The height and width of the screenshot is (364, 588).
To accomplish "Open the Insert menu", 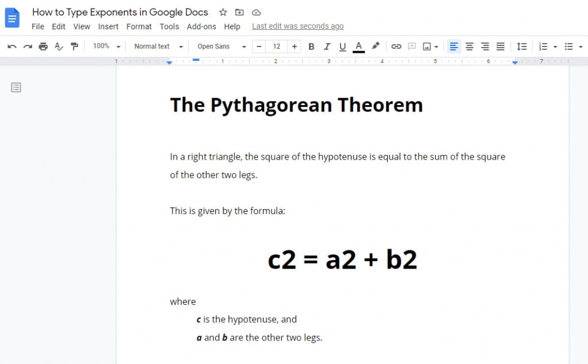I will point(109,26).
